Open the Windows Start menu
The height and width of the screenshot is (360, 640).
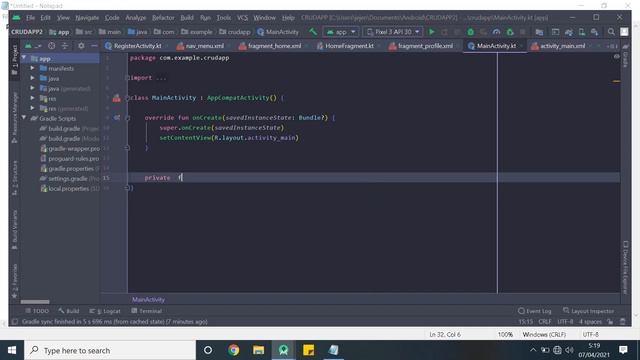[12, 350]
